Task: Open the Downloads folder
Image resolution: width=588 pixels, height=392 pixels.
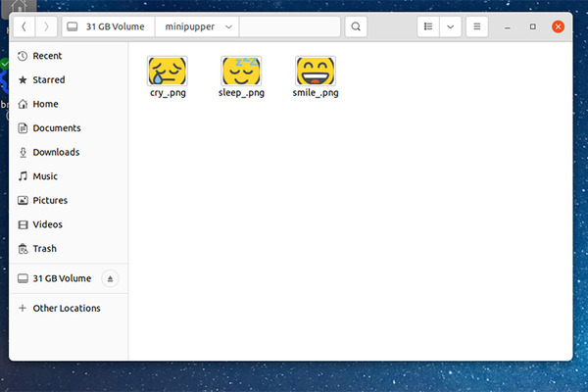Action: coord(56,152)
